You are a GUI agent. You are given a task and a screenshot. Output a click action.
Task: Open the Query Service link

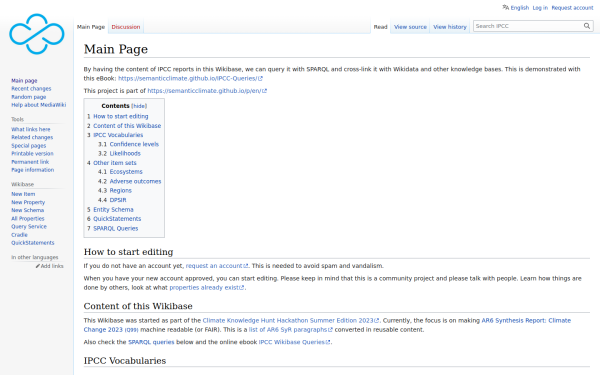[x=29, y=227]
